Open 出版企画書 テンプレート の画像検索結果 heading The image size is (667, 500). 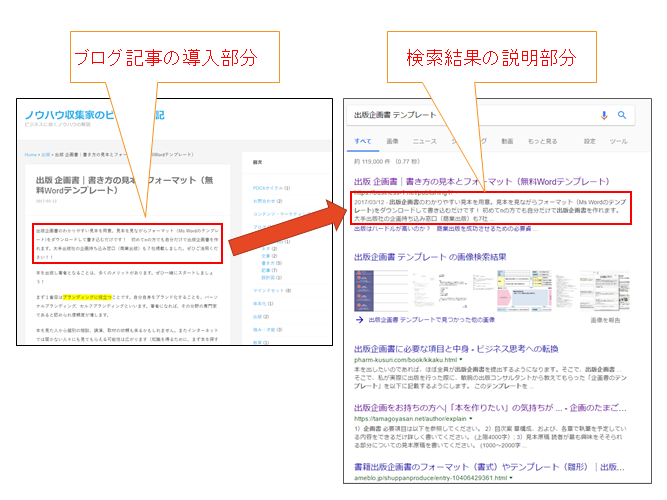tap(430, 257)
